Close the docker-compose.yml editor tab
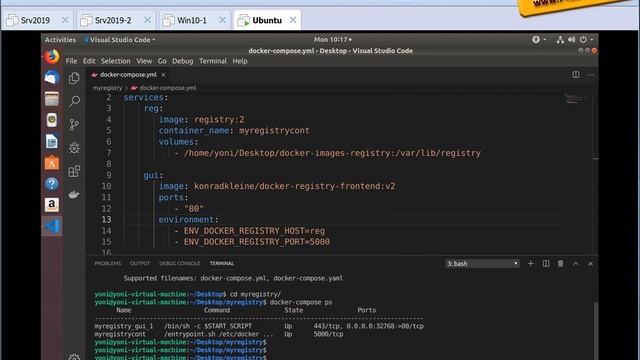The height and width of the screenshot is (360, 640). point(163,75)
